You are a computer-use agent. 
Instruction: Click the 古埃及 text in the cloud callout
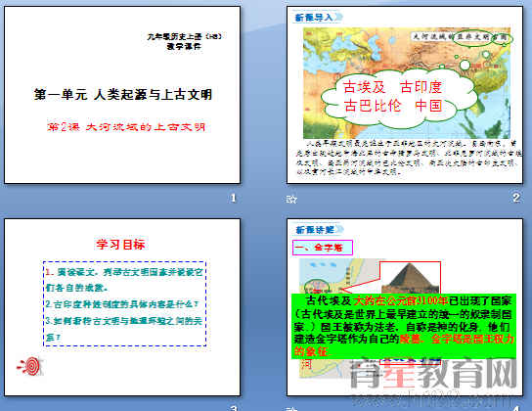(x=365, y=87)
